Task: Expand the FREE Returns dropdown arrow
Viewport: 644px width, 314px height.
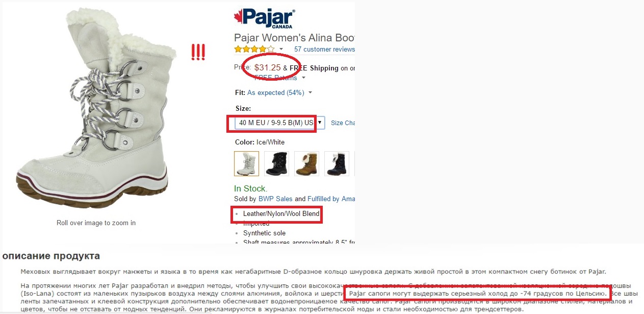Action: [x=303, y=78]
